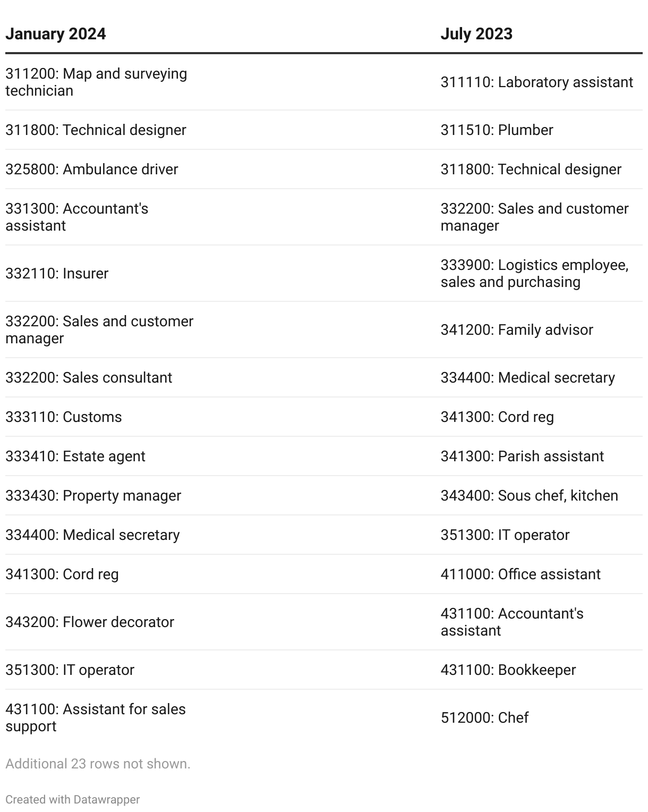The height and width of the screenshot is (812, 648).
Task: Select the 311110 Laboratory assistant cell
Action: [537, 82]
